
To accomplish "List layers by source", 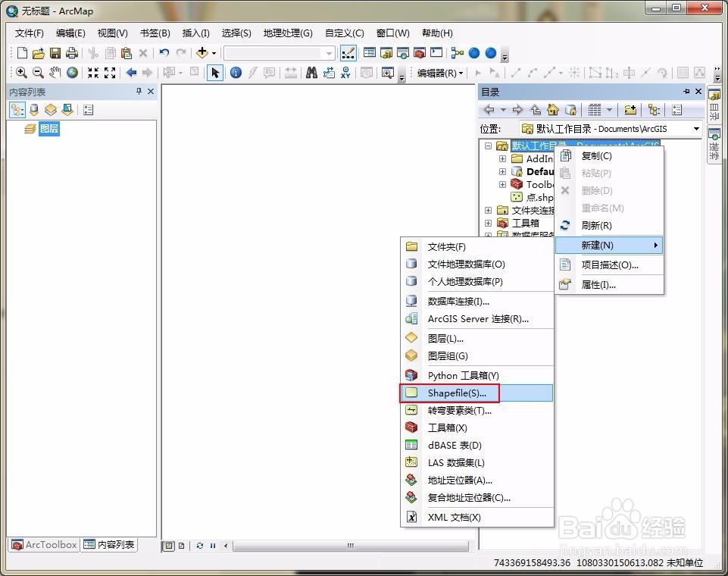I will coord(34,110).
